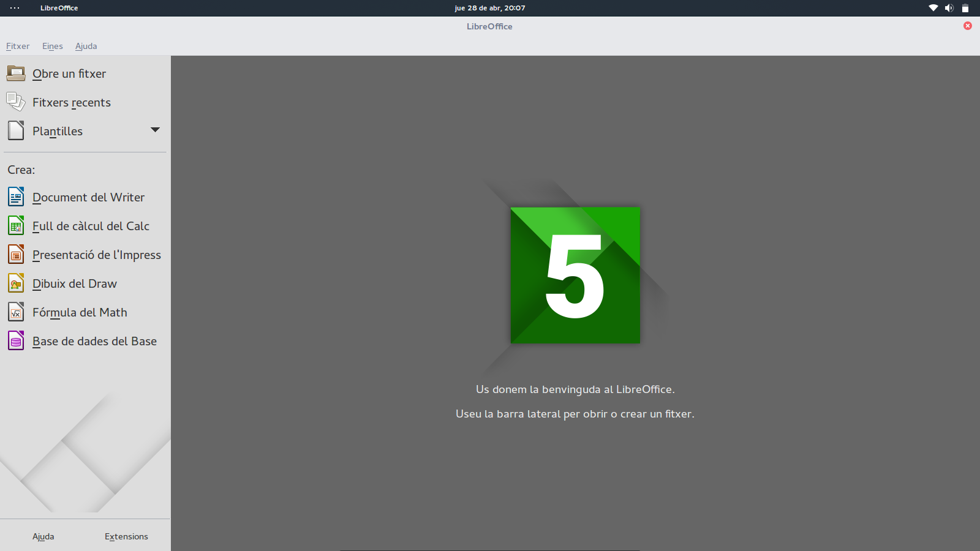Open the LibreOffice app menu in top bar
The image size is (980, 551).
click(59, 8)
